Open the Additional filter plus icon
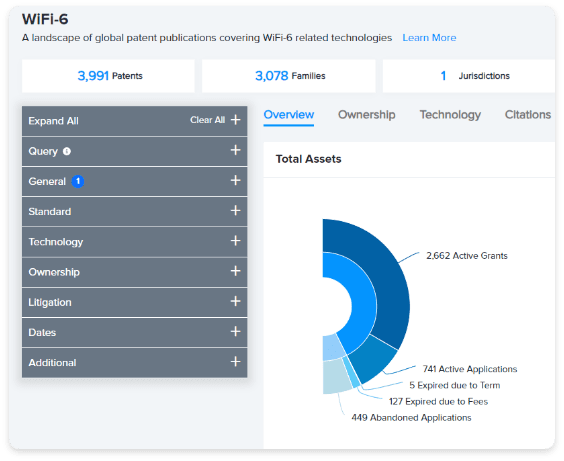This screenshot has width=564, height=461. [235, 361]
